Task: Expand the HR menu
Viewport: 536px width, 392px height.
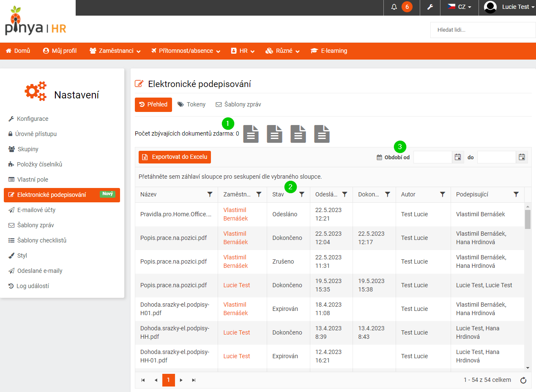Action: [243, 51]
